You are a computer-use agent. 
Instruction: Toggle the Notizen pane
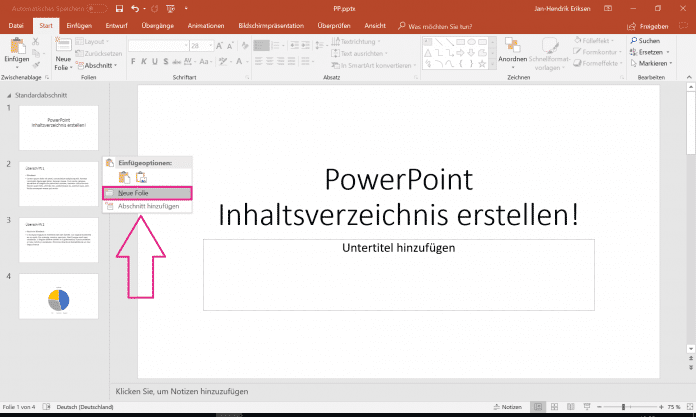pyautogui.click(x=507, y=407)
